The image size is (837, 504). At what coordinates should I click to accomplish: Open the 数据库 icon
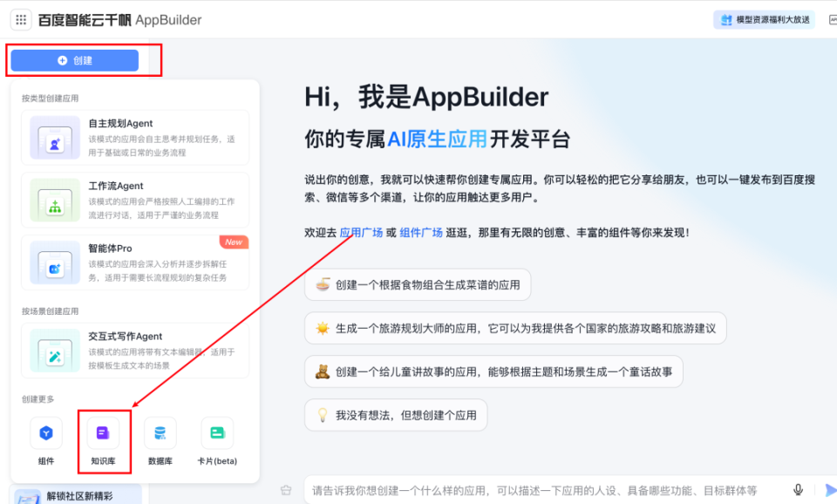[160, 433]
